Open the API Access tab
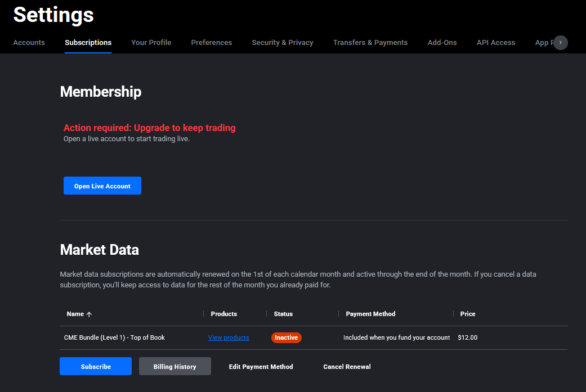The height and width of the screenshot is (392, 586). pos(495,43)
